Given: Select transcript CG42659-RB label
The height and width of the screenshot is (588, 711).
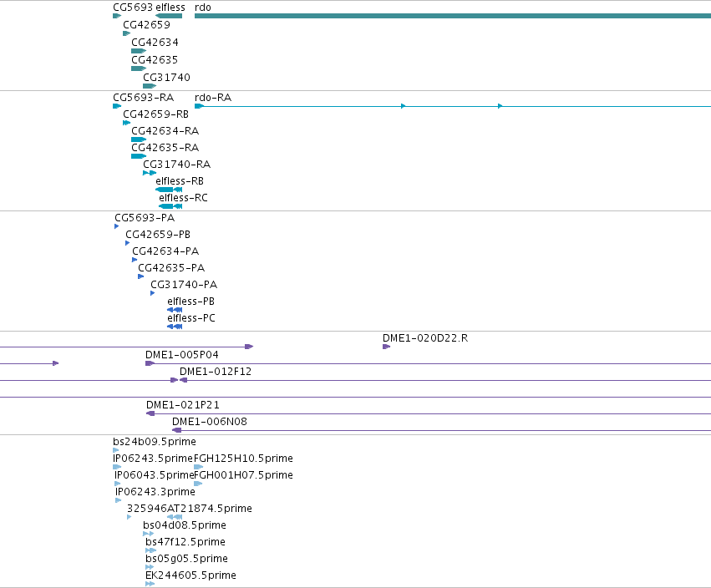Looking at the screenshot, I should click(x=155, y=114).
